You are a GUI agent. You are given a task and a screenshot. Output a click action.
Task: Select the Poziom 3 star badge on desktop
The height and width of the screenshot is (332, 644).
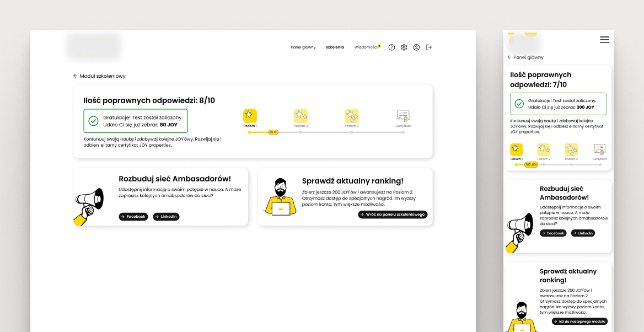(x=351, y=116)
